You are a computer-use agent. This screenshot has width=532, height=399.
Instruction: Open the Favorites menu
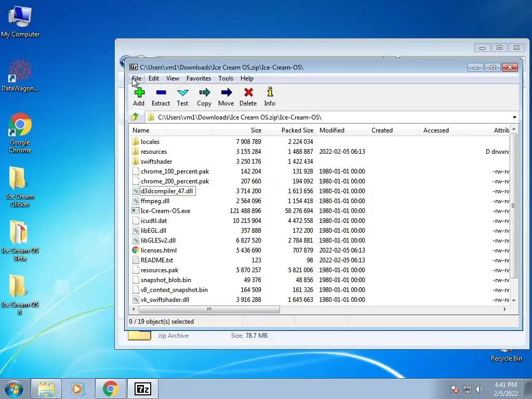(198, 78)
